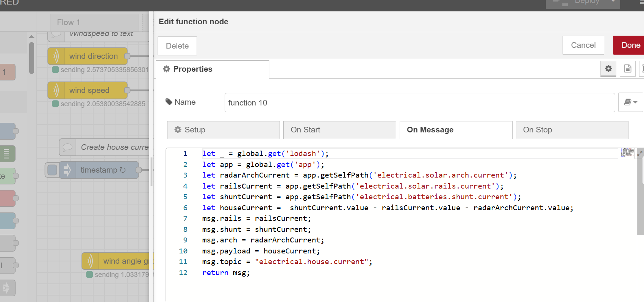The height and width of the screenshot is (302, 644).
Task: Click the timestamp node arrow icon
Action: [67, 170]
